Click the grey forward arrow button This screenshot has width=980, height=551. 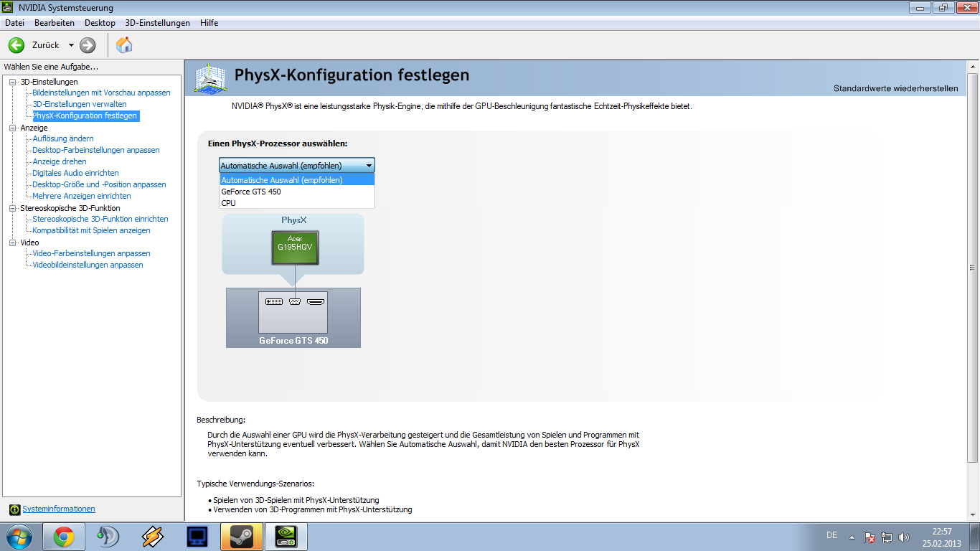88,45
